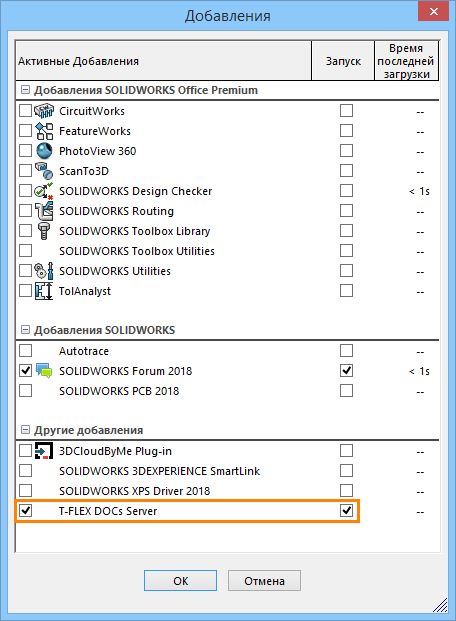Click the Отмена cancel button
The width and height of the screenshot is (456, 621).
tap(264, 581)
